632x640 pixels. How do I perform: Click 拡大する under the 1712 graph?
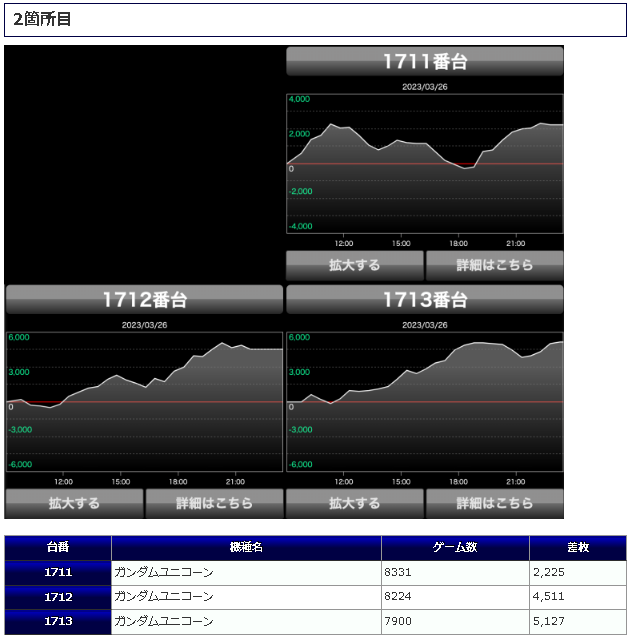click(75, 503)
